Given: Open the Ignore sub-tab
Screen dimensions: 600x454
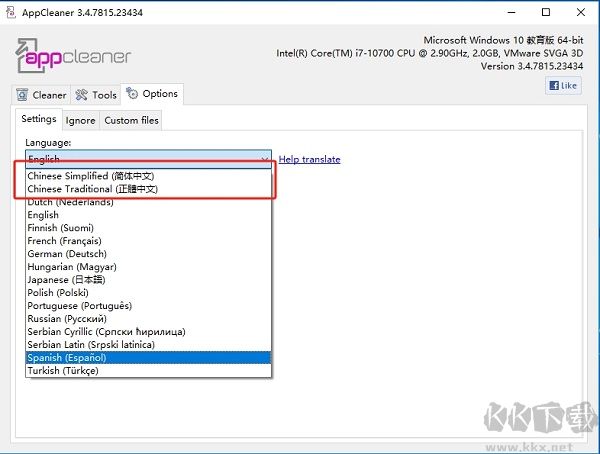Looking at the screenshot, I should click(x=81, y=120).
